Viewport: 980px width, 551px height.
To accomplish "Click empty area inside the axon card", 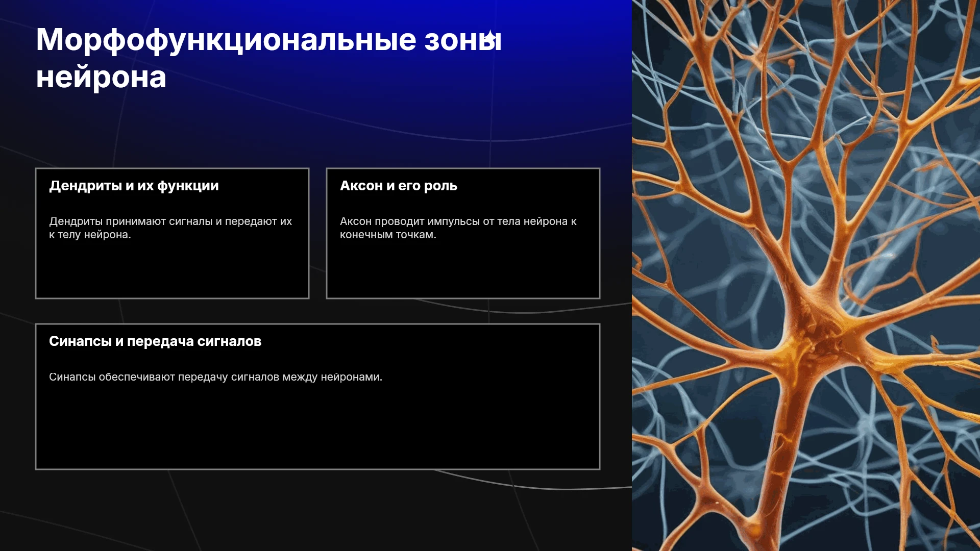I will click(463, 270).
